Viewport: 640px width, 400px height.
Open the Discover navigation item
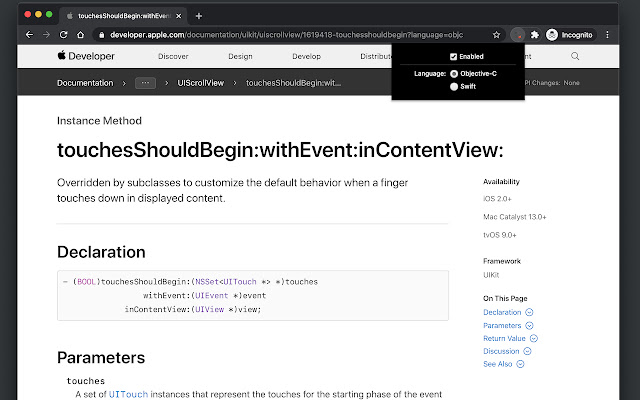coord(173,56)
